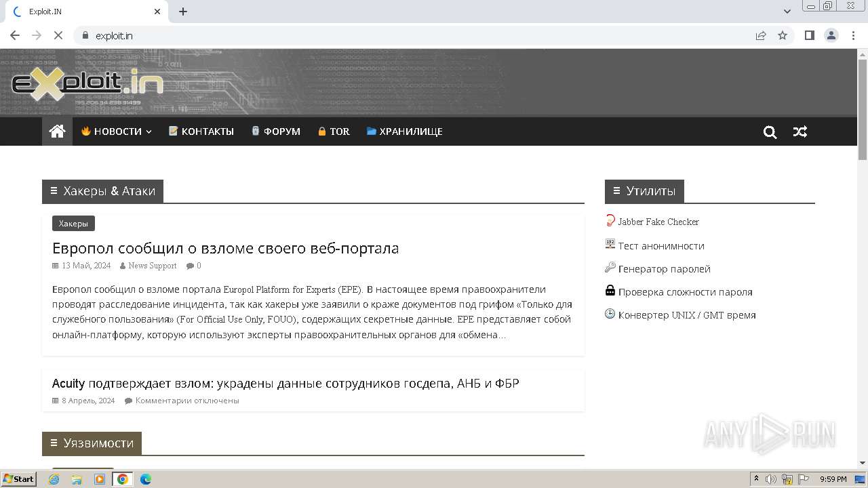
Task: Open the TOR menu item
Action: pyautogui.click(x=334, y=131)
